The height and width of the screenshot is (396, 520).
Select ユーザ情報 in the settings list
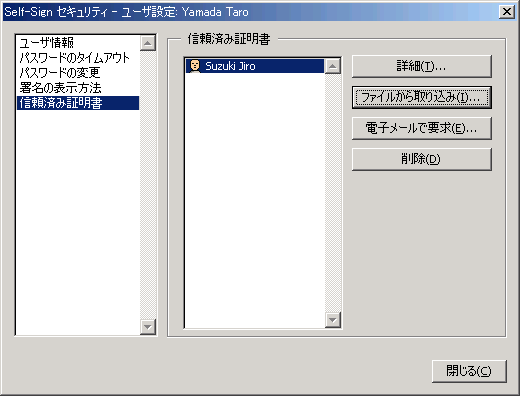(78, 43)
